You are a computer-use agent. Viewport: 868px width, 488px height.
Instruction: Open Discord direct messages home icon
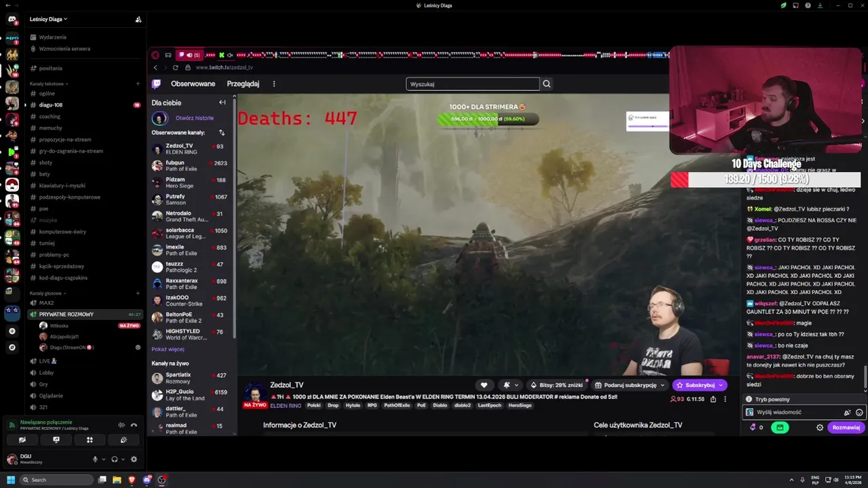click(x=12, y=20)
